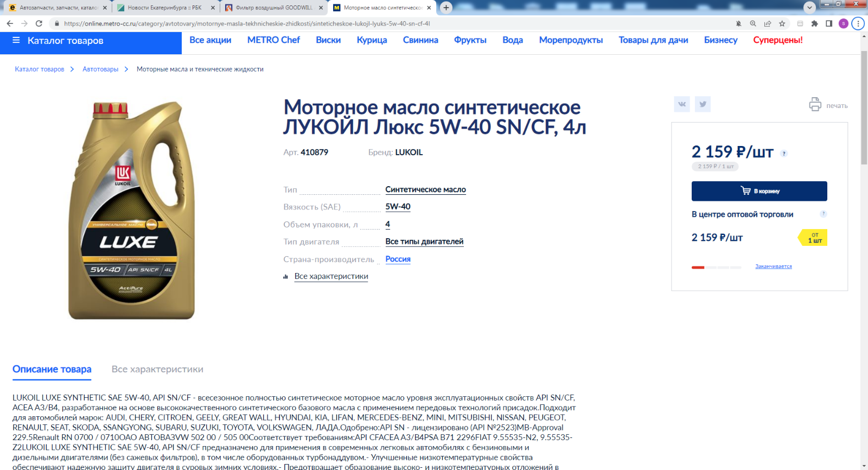Screen dimensions: 868x470
Task: Click the 2 159 ₽ / 1 шт price pill
Action: [715, 167]
